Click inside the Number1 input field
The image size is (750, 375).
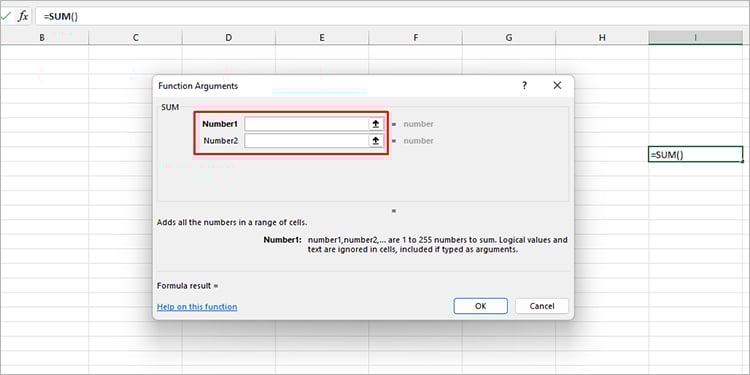[306, 124]
